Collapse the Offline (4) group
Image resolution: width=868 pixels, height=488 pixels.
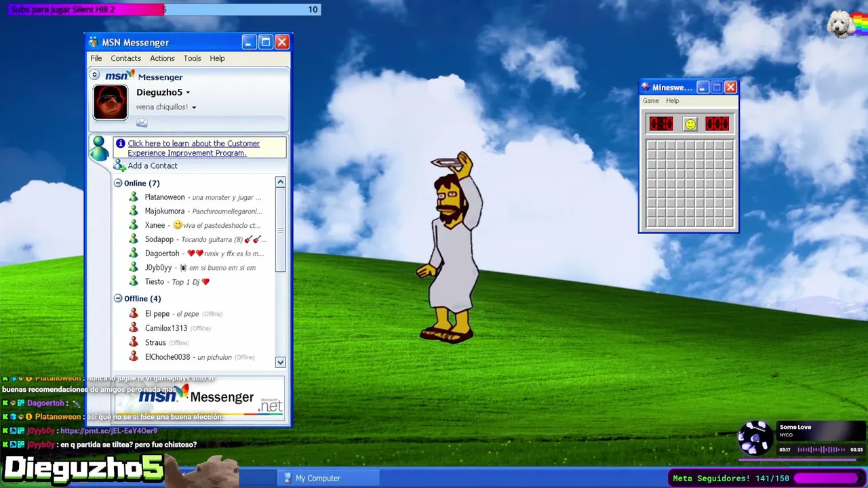pos(118,298)
